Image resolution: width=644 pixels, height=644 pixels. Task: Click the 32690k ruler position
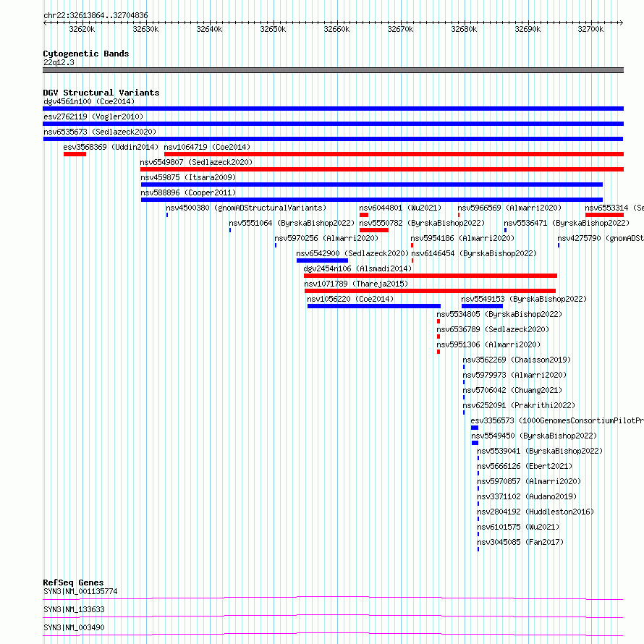tap(528, 29)
